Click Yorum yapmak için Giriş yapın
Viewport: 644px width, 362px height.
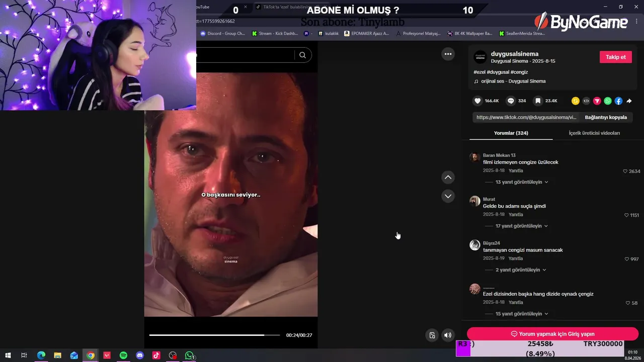click(x=552, y=334)
